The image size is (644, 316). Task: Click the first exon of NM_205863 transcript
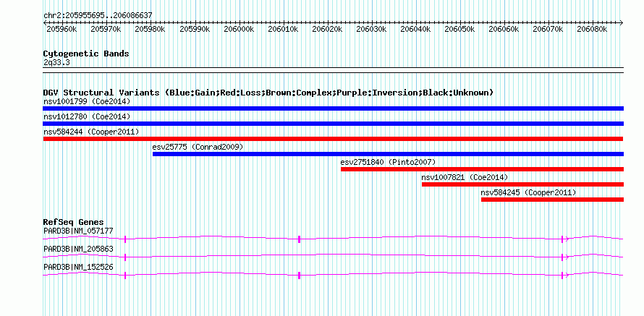coord(125,257)
